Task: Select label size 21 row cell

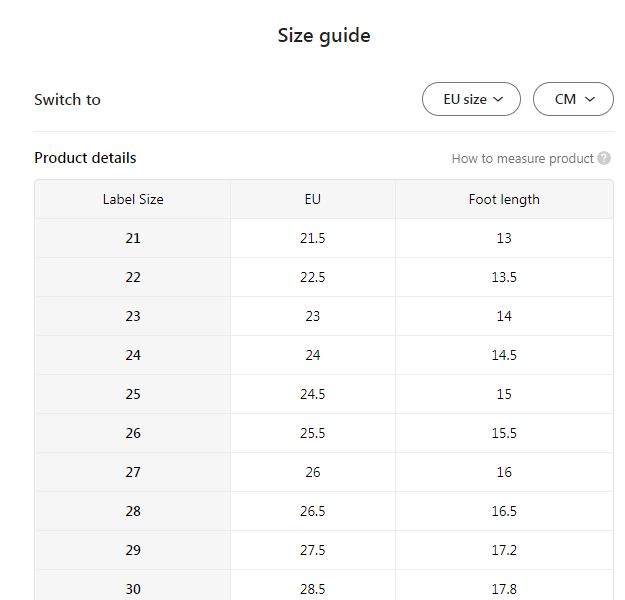Action: [133, 238]
